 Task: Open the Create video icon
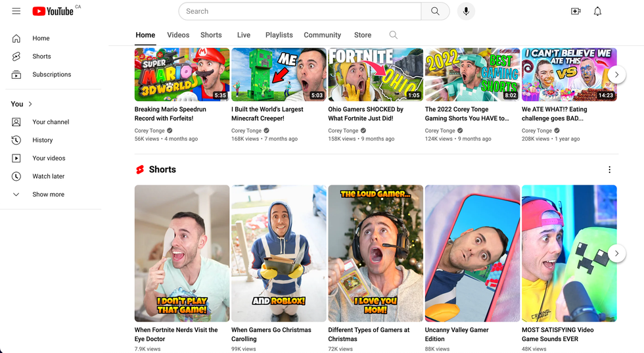(x=576, y=11)
